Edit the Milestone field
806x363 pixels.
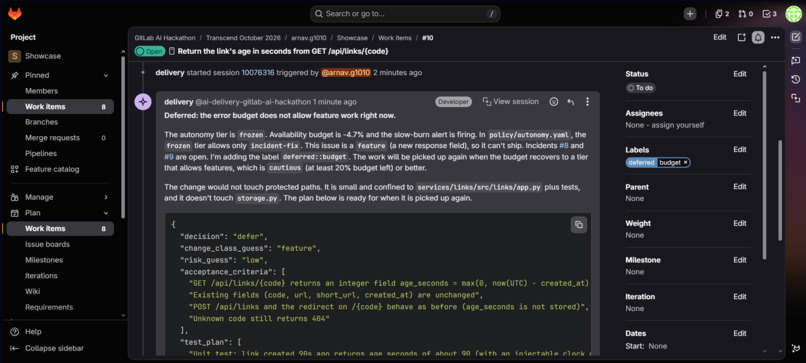coord(740,260)
